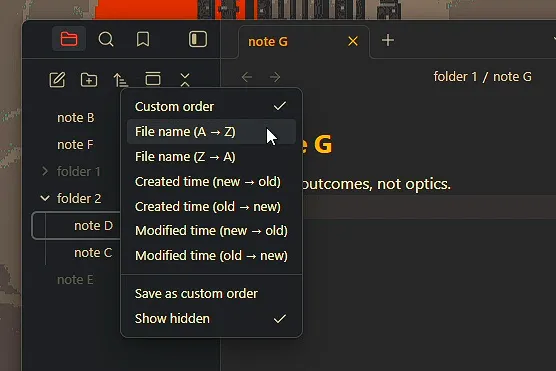Select Custom order sort option
Image resolution: width=556 pixels, height=371 pixels.
point(211,106)
